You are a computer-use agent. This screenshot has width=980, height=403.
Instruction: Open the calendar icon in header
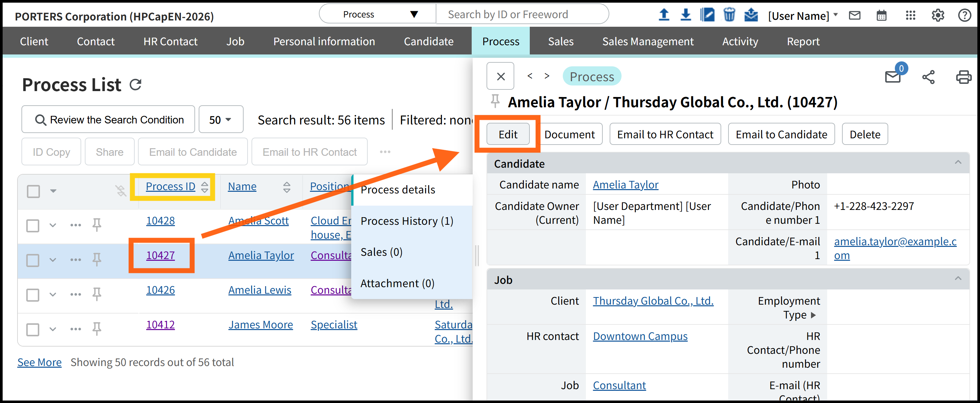(x=881, y=16)
